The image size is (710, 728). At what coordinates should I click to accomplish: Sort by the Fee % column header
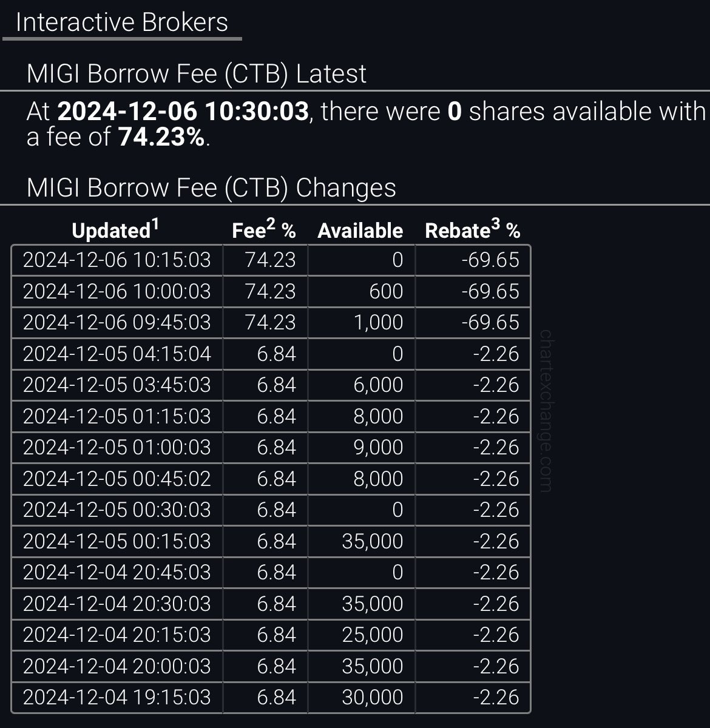click(264, 230)
